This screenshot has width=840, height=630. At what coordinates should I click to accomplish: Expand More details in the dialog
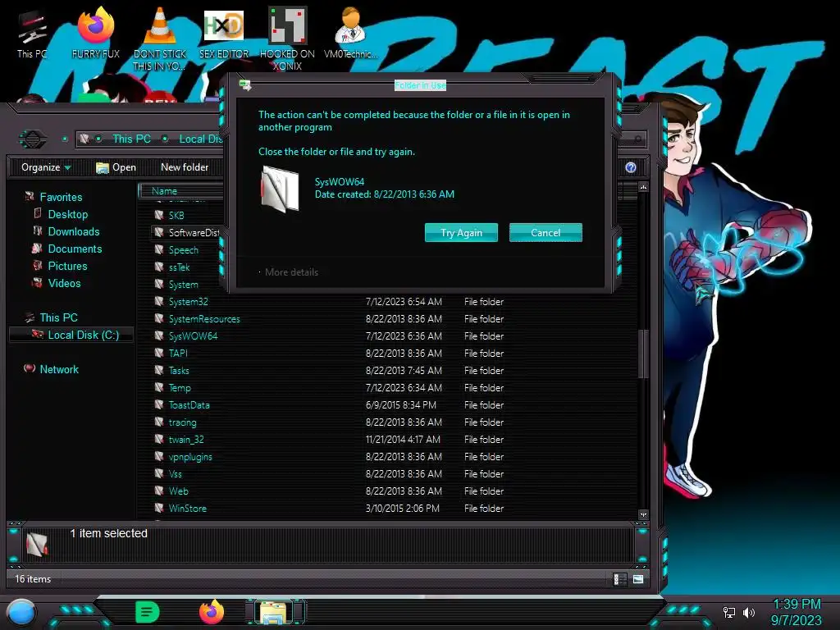point(288,272)
